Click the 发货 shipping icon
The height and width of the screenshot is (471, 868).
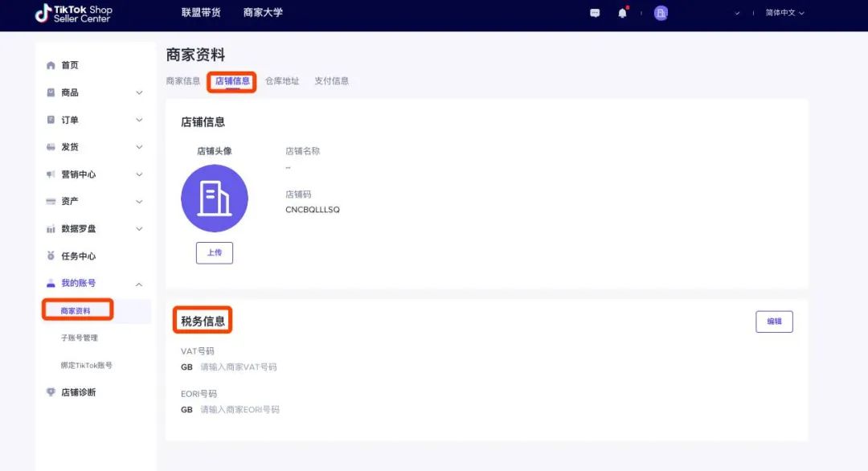pyautogui.click(x=50, y=147)
